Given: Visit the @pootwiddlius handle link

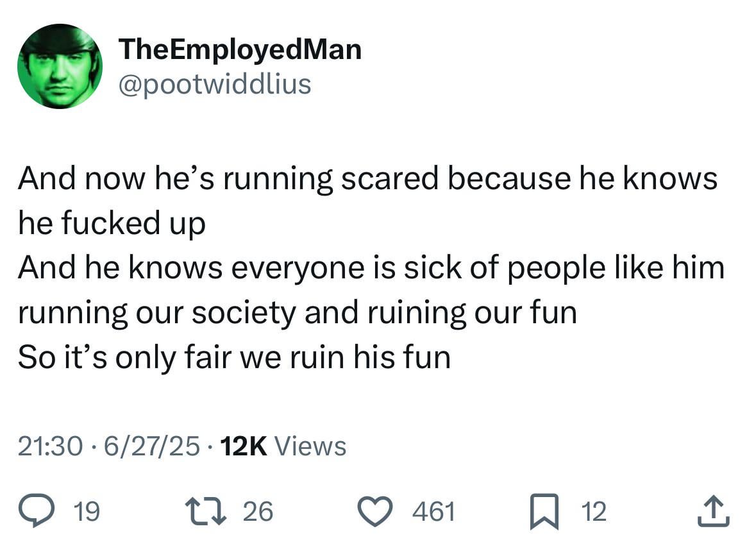Looking at the screenshot, I should click(x=215, y=84).
